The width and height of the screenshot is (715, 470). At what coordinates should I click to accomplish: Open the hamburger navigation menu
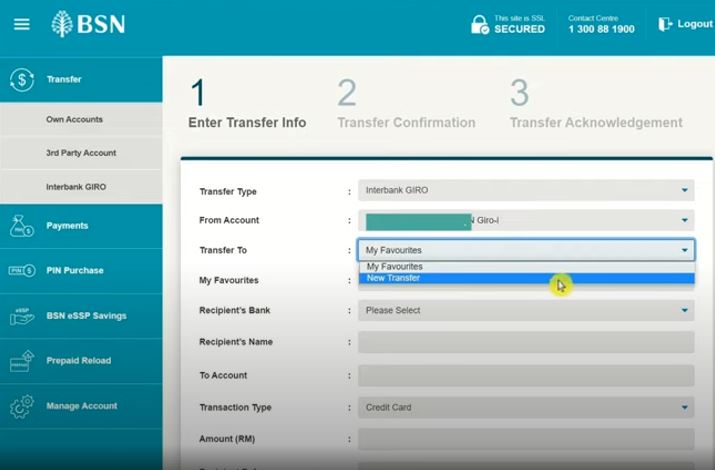22,25
